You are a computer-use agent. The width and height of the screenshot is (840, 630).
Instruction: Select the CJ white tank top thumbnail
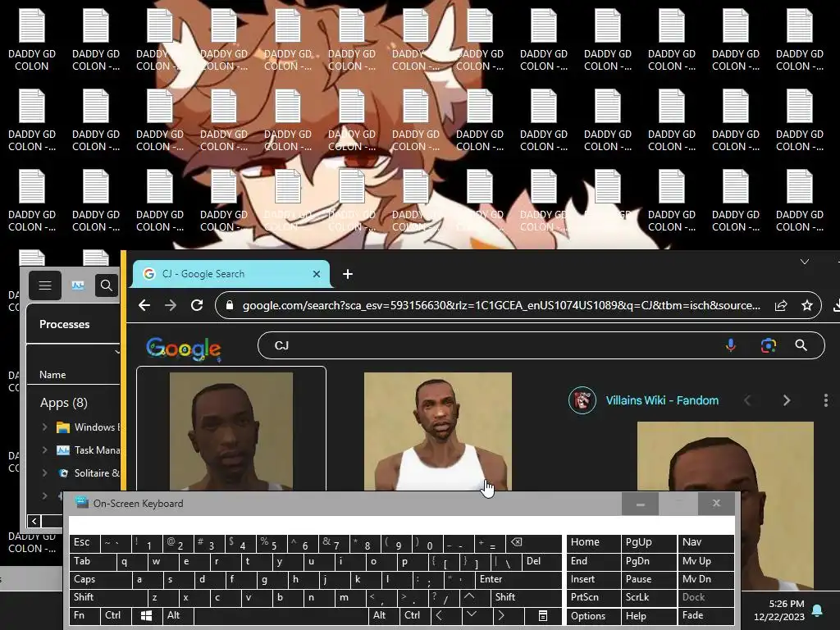pyautogui.click(x=438, y=431)
